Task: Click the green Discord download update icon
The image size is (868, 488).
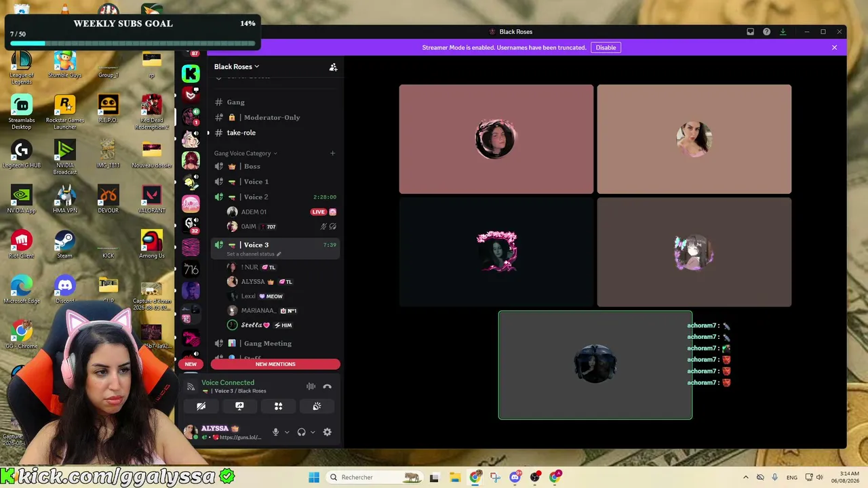Action: tap(783, 32)
